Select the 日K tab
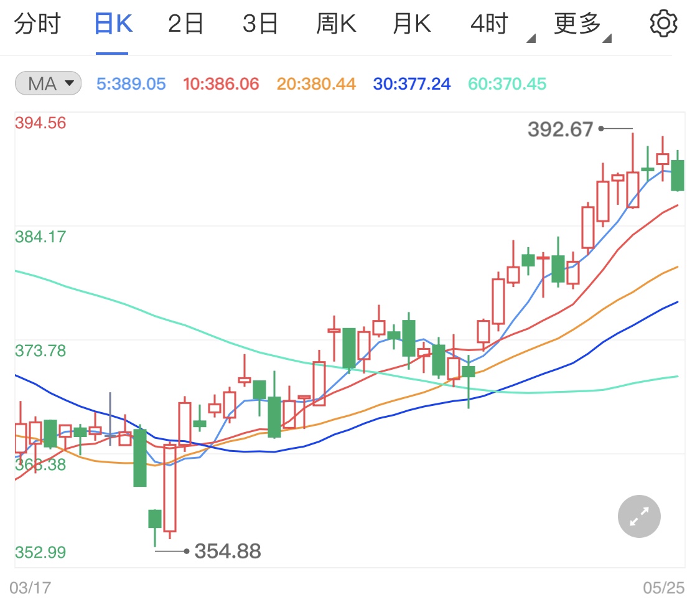The width and height of the screenshot is (700, 602). [x=113, y=24]
